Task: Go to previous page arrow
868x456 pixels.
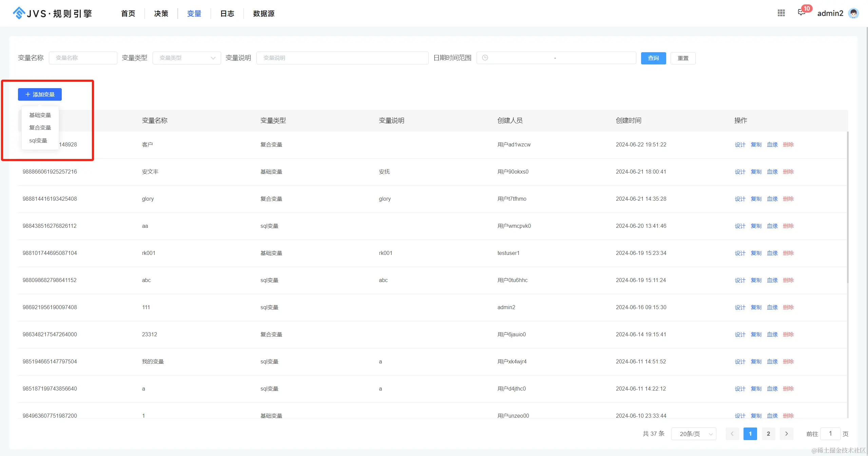Action: (732, 434)
